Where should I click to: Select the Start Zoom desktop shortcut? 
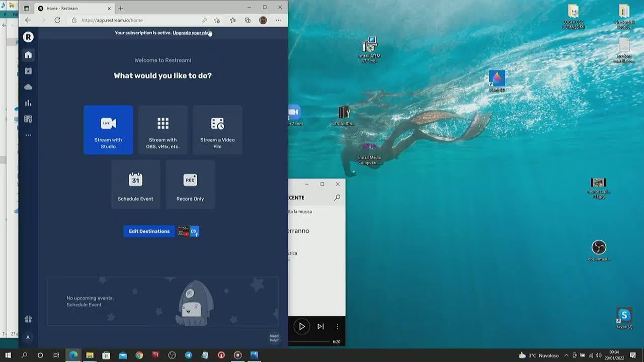click(x=294, y=116)
